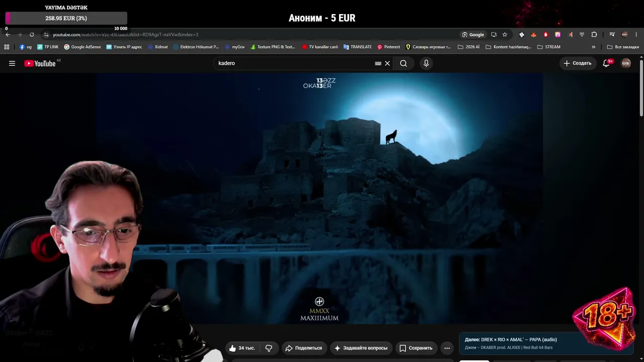The width and height of the screenshot is (644, 362).
Task: Open the 'Узнать IP адрес' bookmark
Action: pyautogui.click(x=124, y=47)
